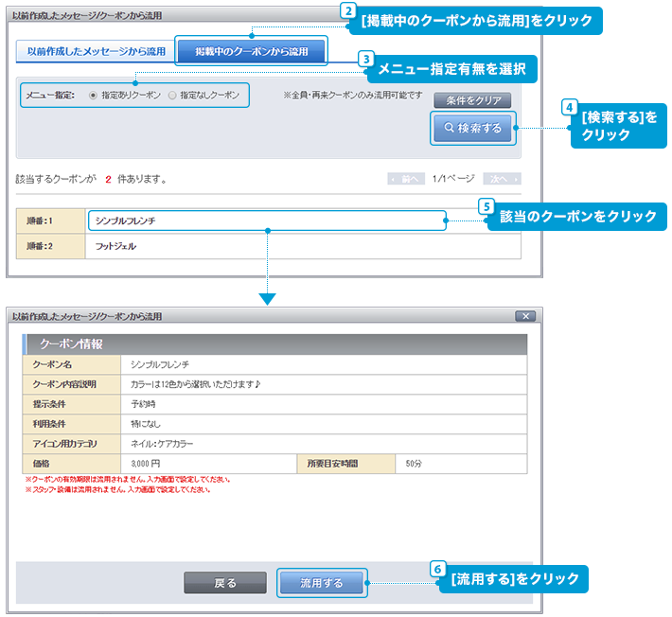
Task: Select the 指定なしクーポン radio button
Action: pyautogui.click(x=171, y=96)
